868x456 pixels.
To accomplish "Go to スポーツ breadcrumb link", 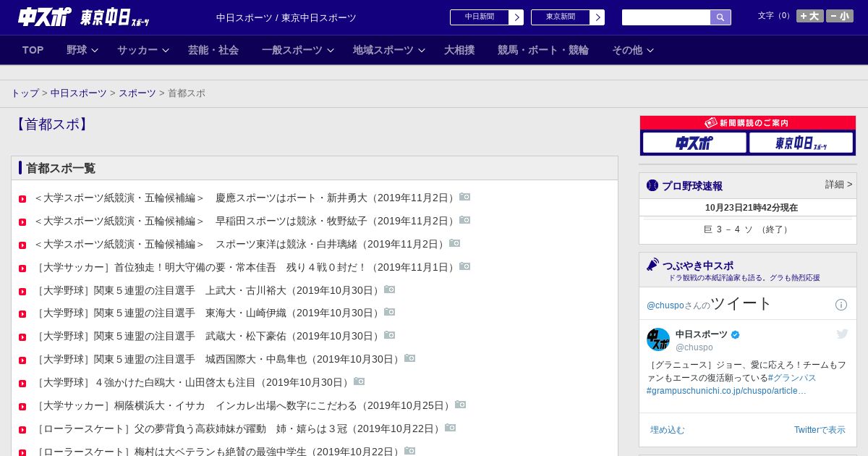I will tap(137, 93).
